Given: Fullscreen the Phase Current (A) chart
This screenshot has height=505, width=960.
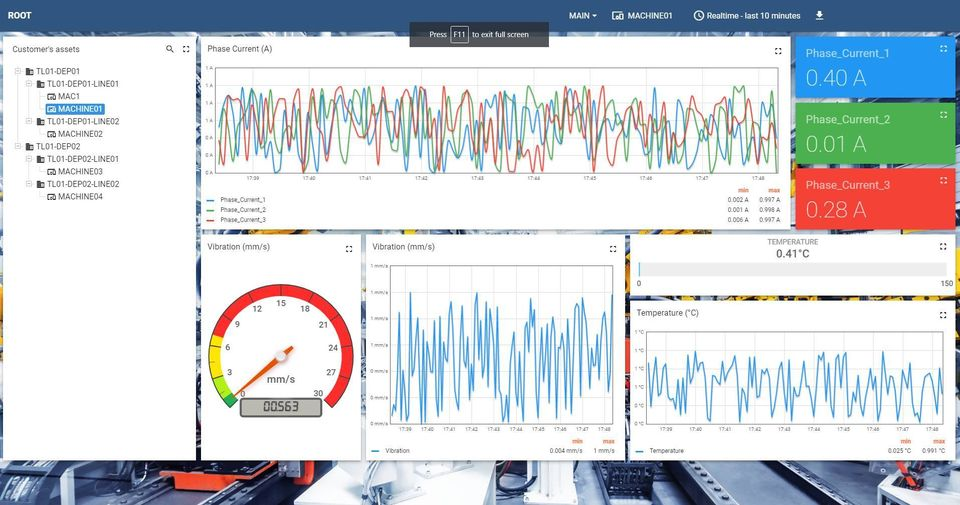Looking at the screenshot, I should coord(778,50).
